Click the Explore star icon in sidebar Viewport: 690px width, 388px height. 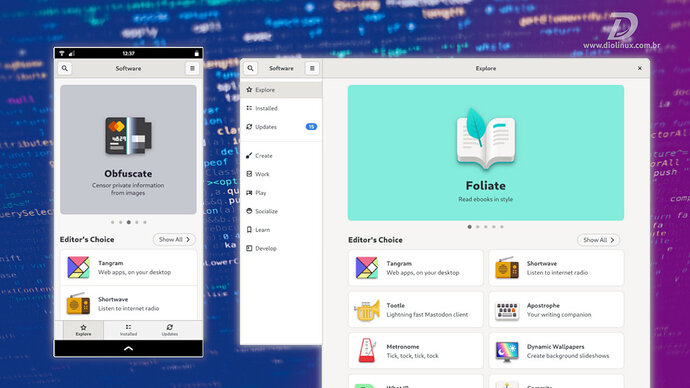(x=249, y=89)
